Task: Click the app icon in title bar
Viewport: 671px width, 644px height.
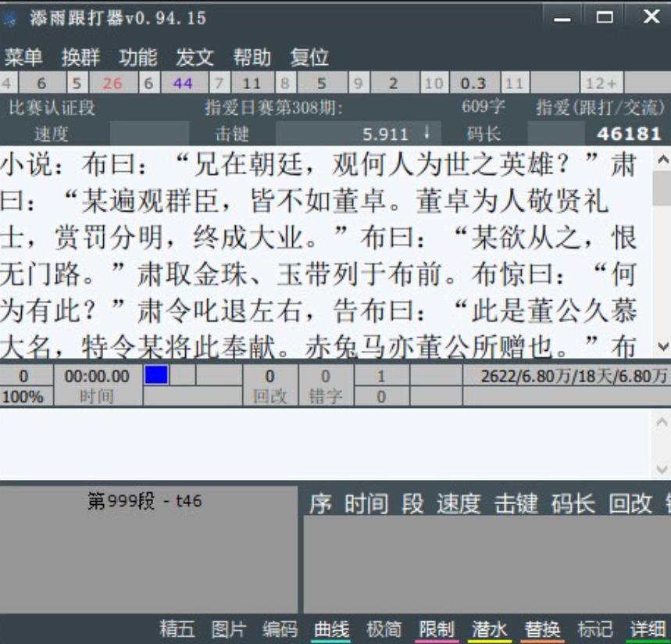Action: [x=10, y=17]
